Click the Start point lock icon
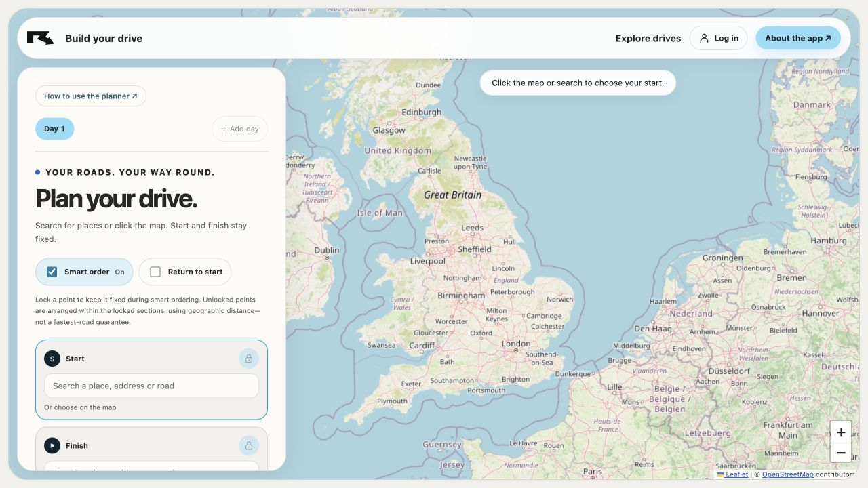The image size is (868, 488). coord(249,359)
